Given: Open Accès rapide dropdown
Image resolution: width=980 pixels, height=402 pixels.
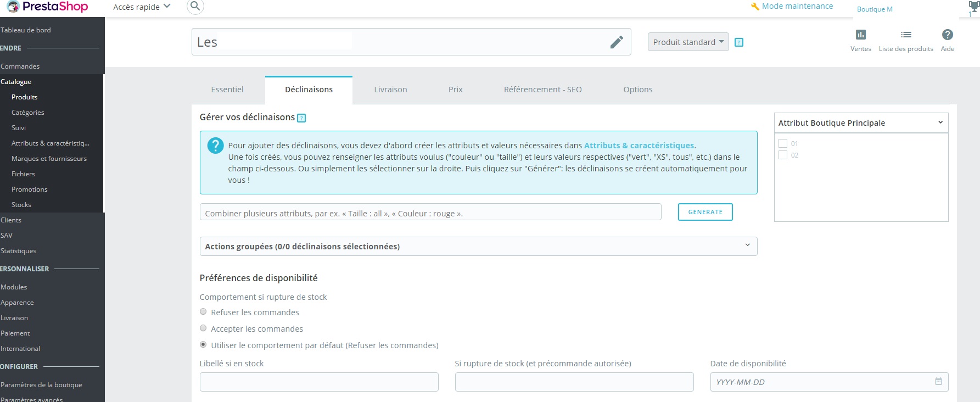Looking at the screenshot, I should point(142,7).
